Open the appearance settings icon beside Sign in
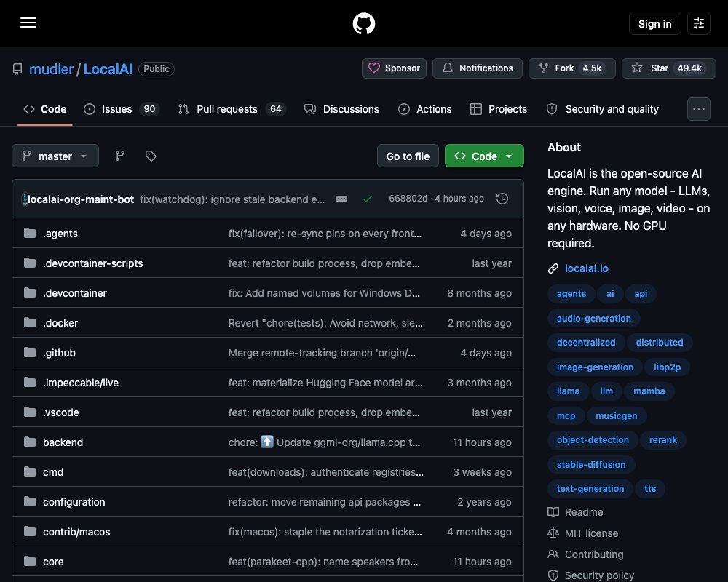The width and height of the screenshot is (728, 582). [x=698, y=23]
